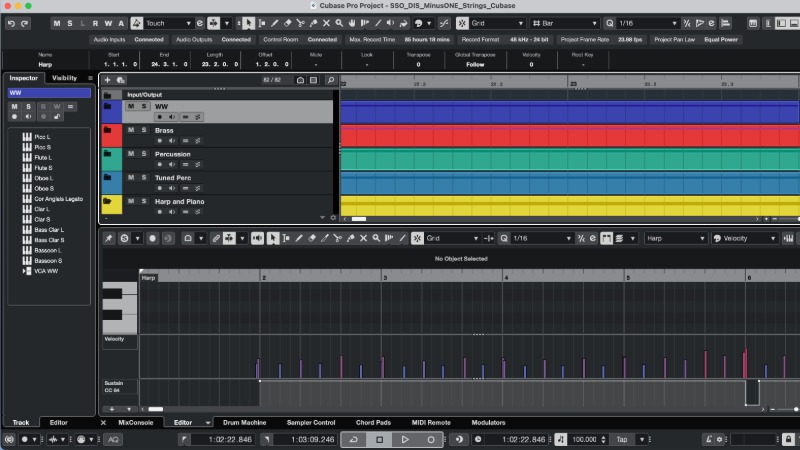This screenshot has width=800, height=450.
Task: Click the Play button in the transport bar
Action: pyautogui.click(x=405, y=439)
